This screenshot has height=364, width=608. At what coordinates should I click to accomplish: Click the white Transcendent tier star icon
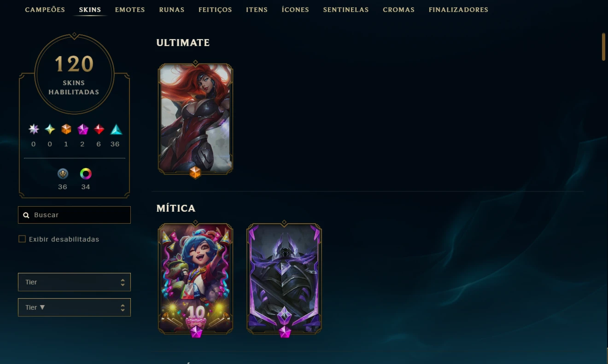34,129
